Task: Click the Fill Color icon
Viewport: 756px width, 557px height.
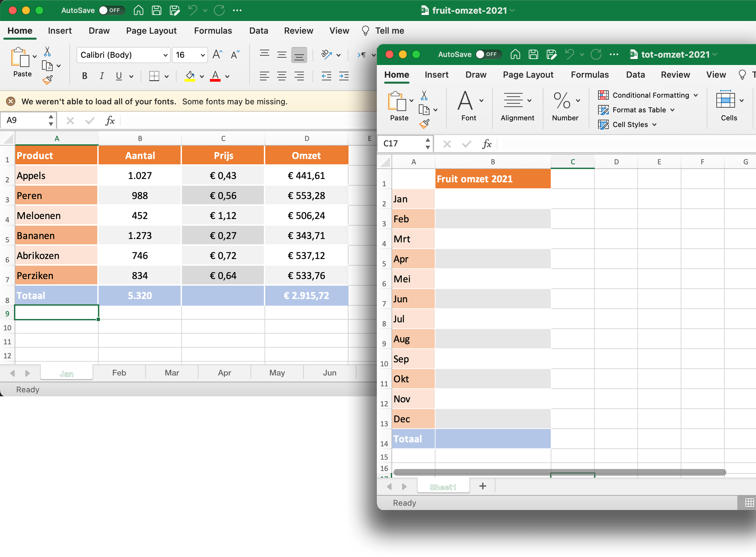Action: pyautogui.click(x=190, y=77)
